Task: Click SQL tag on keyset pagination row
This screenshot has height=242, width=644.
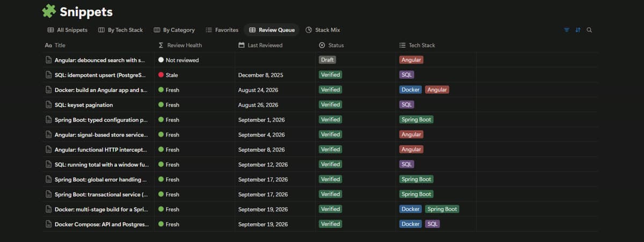Action: pos(407,105)
